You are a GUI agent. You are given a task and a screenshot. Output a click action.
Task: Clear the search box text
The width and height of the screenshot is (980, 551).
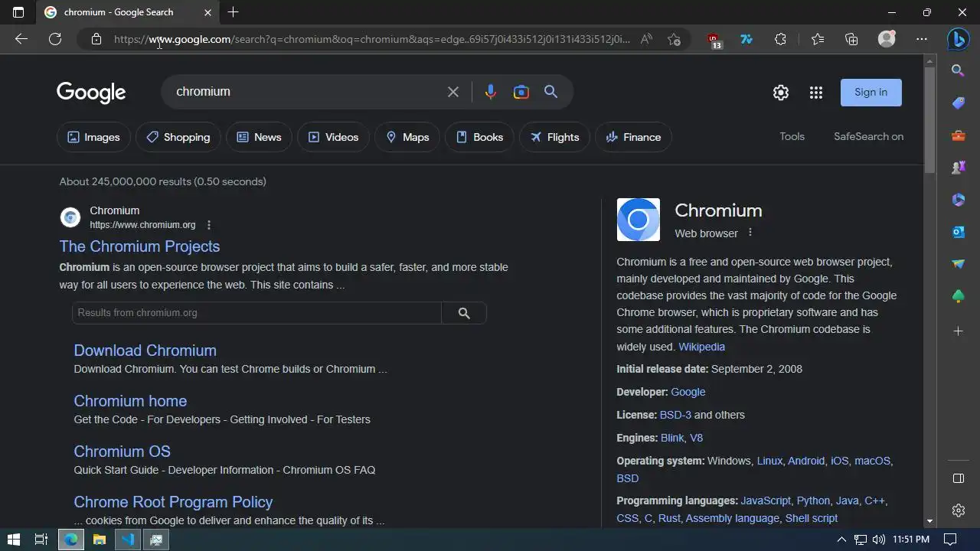[x=453, y=92]
